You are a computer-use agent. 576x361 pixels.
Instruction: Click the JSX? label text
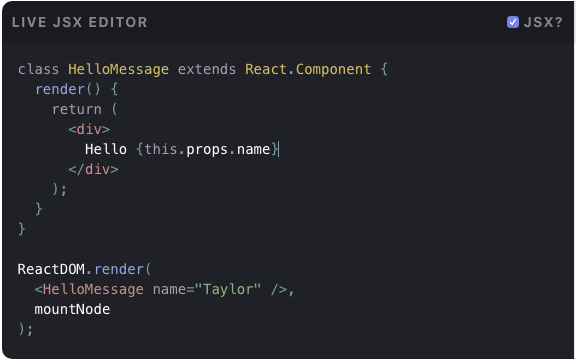tap(543, 22)
